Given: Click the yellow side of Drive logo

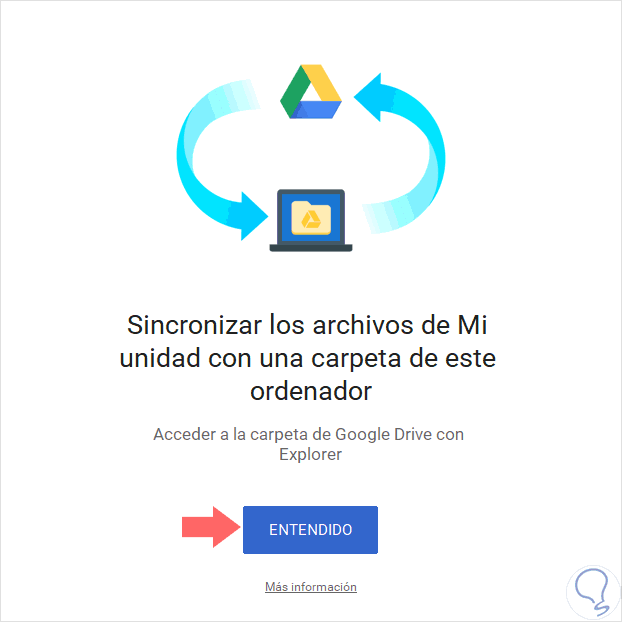Looking at the screenshot, I should (x=323, y=83).
